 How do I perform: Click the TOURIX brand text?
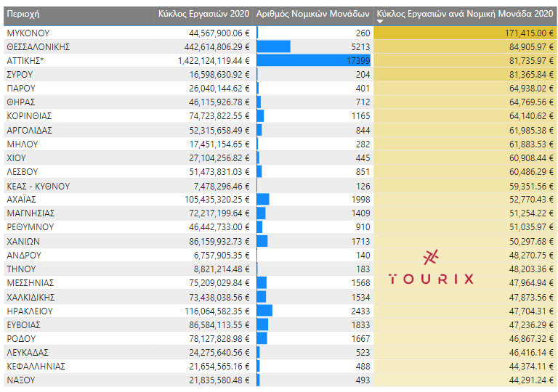(431, 279)
